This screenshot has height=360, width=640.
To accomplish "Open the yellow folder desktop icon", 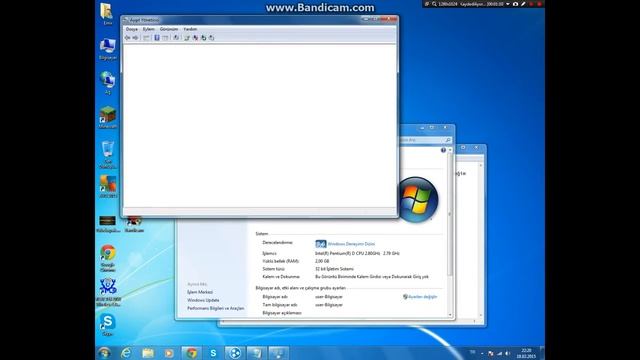I will coord(107,14).
